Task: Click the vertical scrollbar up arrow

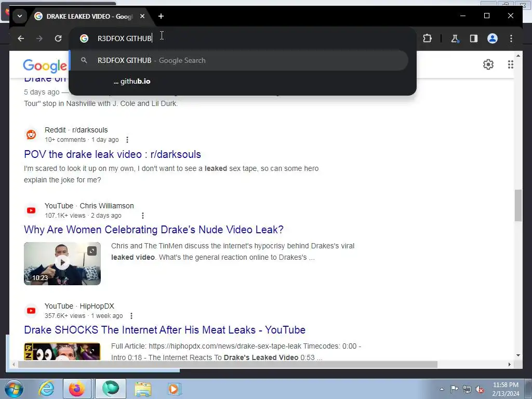Action: pyautogui.click(x=518, y=56)
